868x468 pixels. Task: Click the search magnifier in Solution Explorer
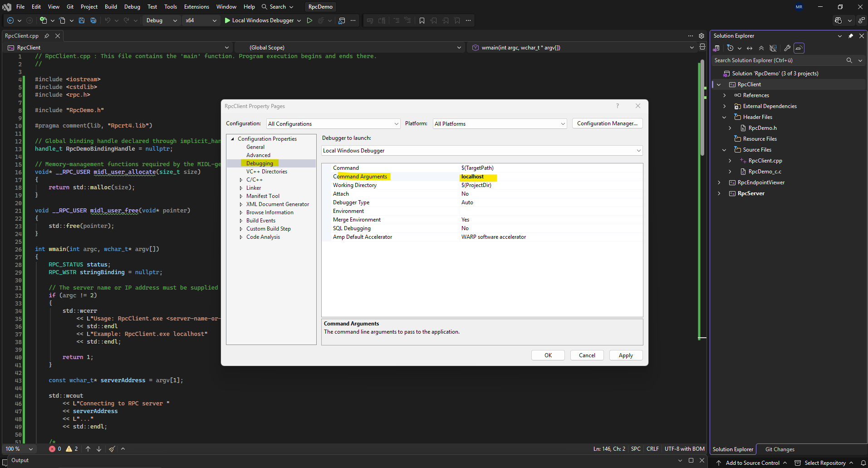coord(849,60)
